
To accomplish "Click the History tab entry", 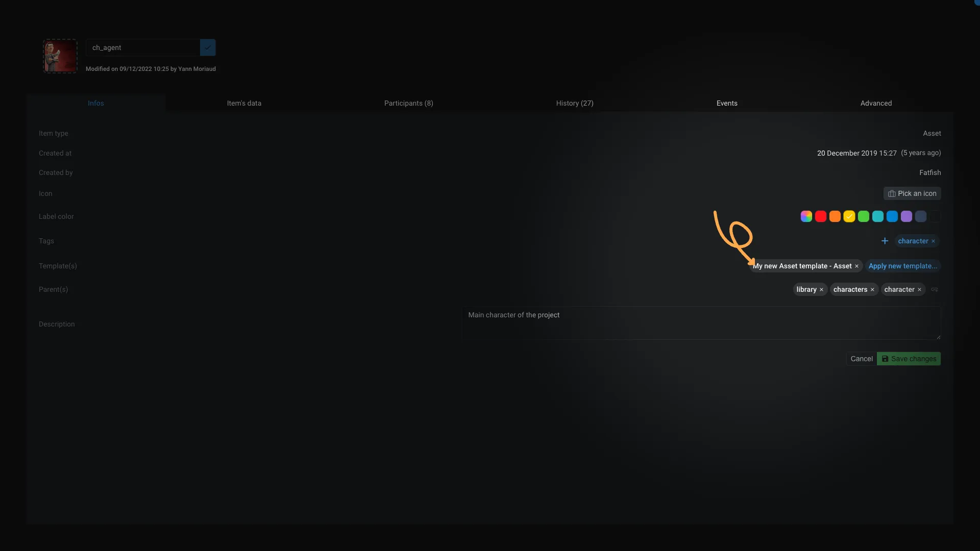I will pos(575,103).
